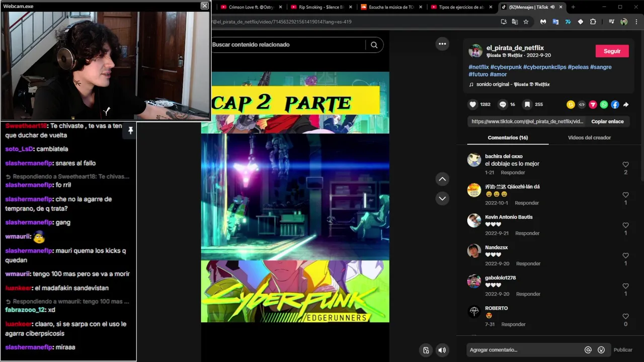Click the Publicar button
This screenshot has height=362, width=644.
tap(623, 350)
